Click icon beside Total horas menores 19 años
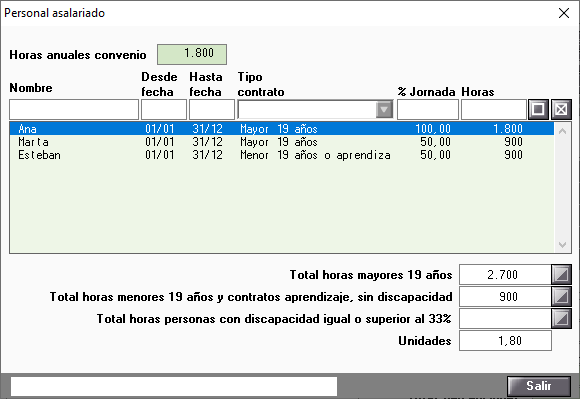The width and height of the screenshot is (580, 399). click(562, 297)
